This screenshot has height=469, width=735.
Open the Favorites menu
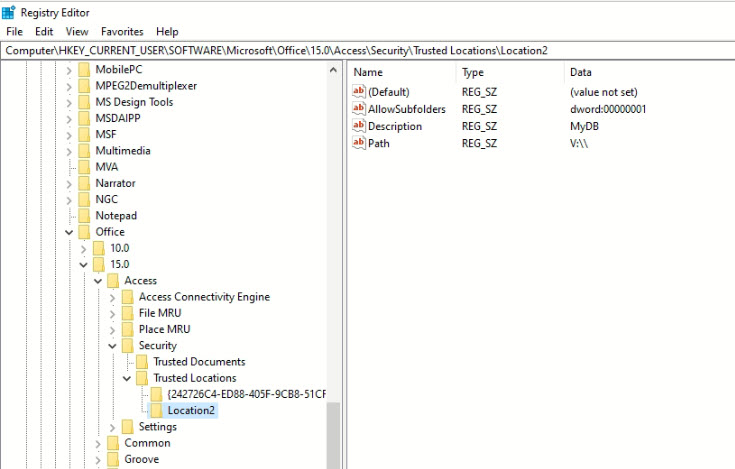point(122,31)
